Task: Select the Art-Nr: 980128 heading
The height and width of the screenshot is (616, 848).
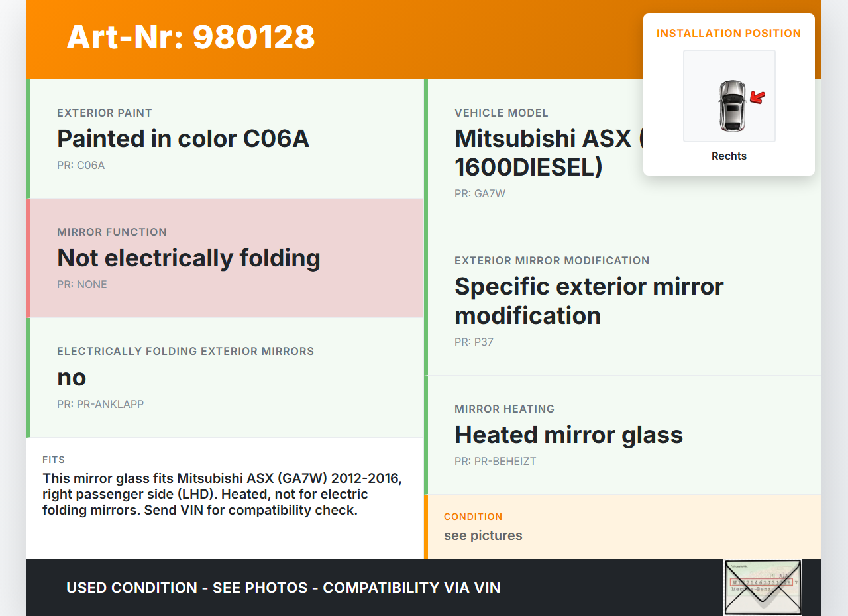Action: (191, 37)
